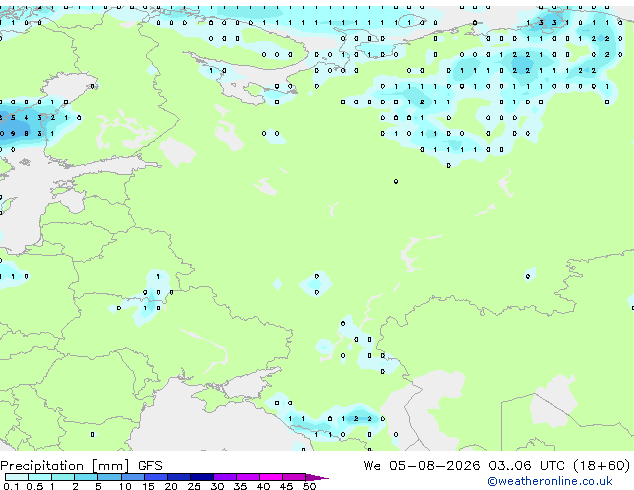Image resolution: width=634 pixels, height=490 pixels.
Task: Click the legend label '25'
Action: pos(194,486)
